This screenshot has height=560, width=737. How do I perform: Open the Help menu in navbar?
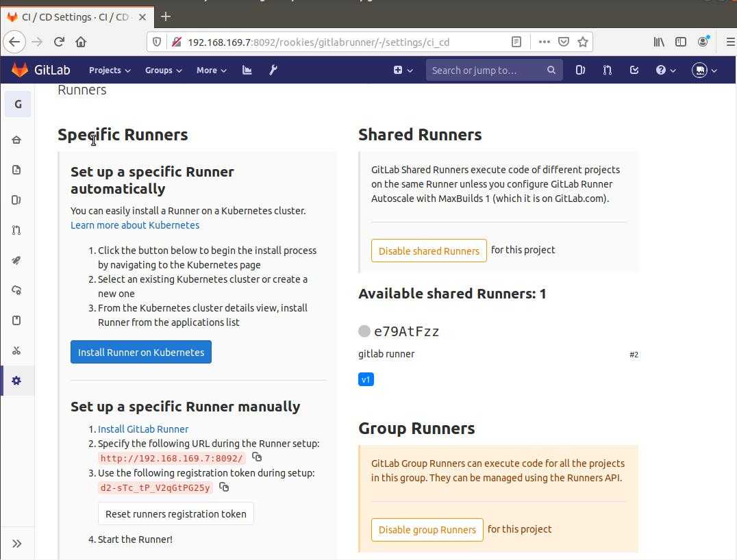click(x=666, y=70)
